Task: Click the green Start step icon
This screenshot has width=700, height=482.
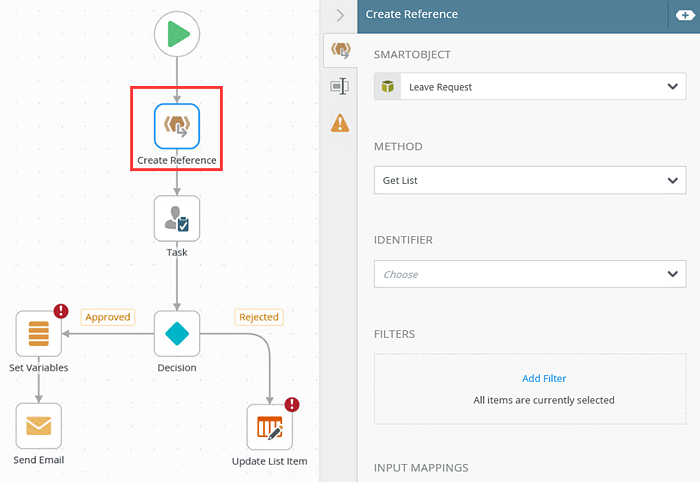Action: 177,34
